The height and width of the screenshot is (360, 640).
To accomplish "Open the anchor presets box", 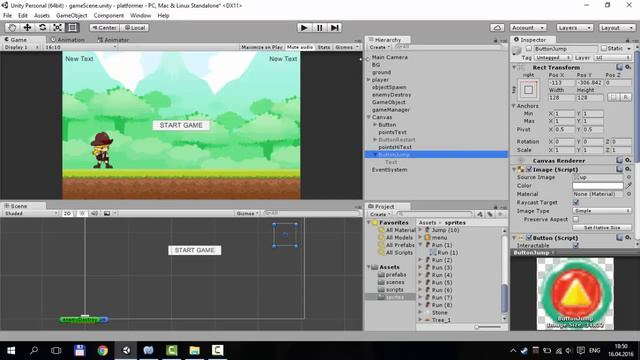I will (x=529, y=90).
